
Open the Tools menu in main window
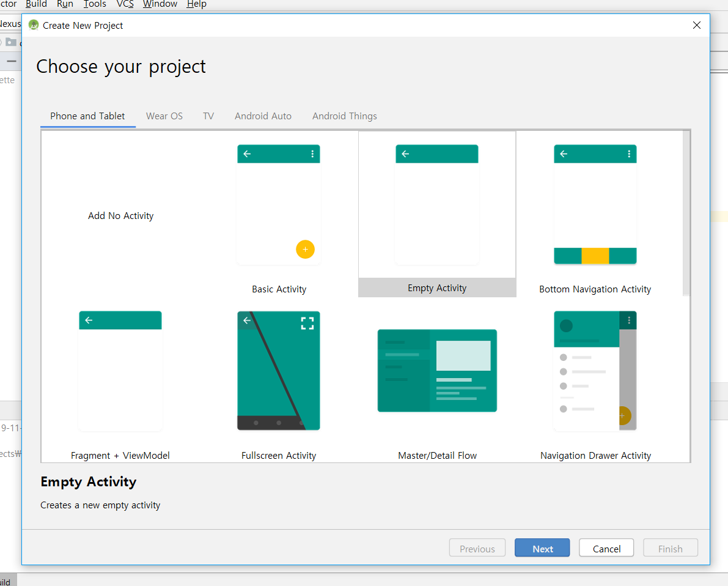click(95, 4)
